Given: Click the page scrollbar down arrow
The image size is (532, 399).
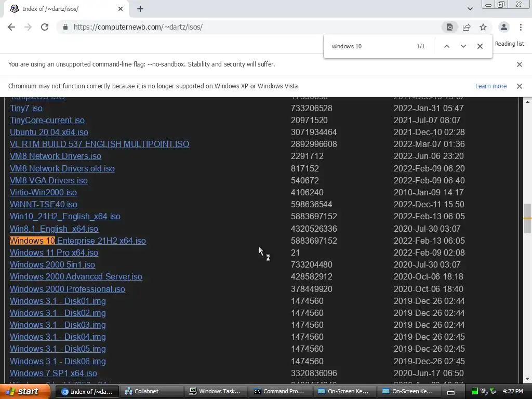Looking at the screenshot, I should (x=527, y=379).
